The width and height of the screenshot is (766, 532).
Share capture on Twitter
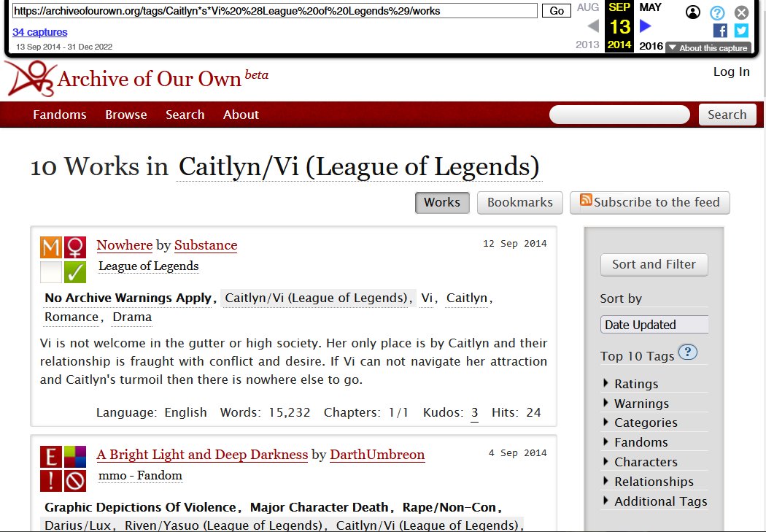click(x=741, y=31)
